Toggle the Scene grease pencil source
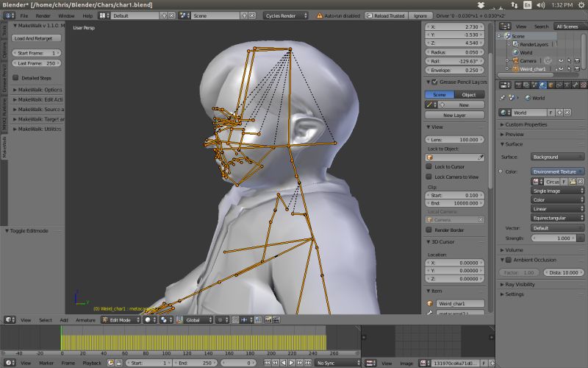The height and width of the screenshot is (368, 588). 440,94
